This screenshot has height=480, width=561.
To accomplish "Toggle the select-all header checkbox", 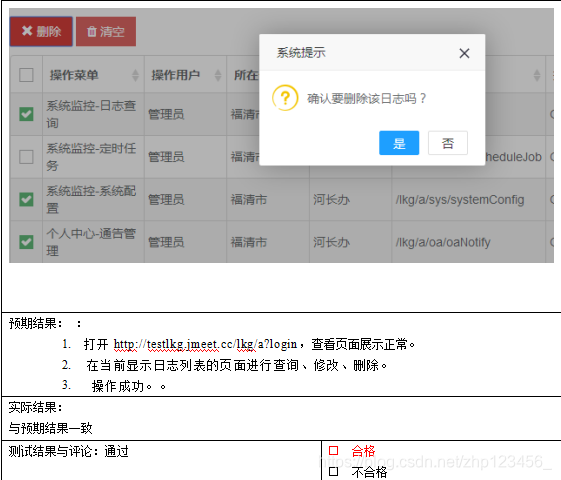I will (26, 75).
